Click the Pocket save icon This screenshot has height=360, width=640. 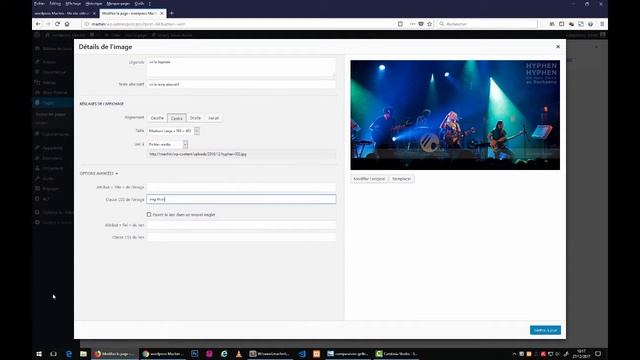(421, 24)
